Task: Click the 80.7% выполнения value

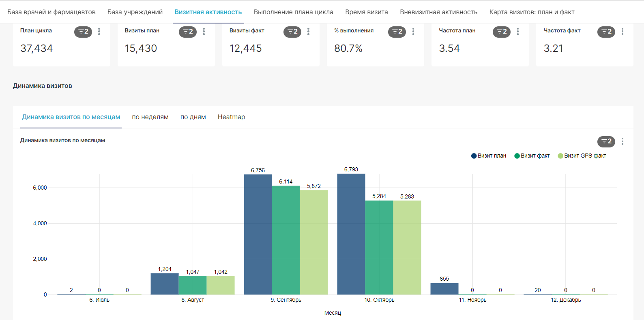Action: 348,49
